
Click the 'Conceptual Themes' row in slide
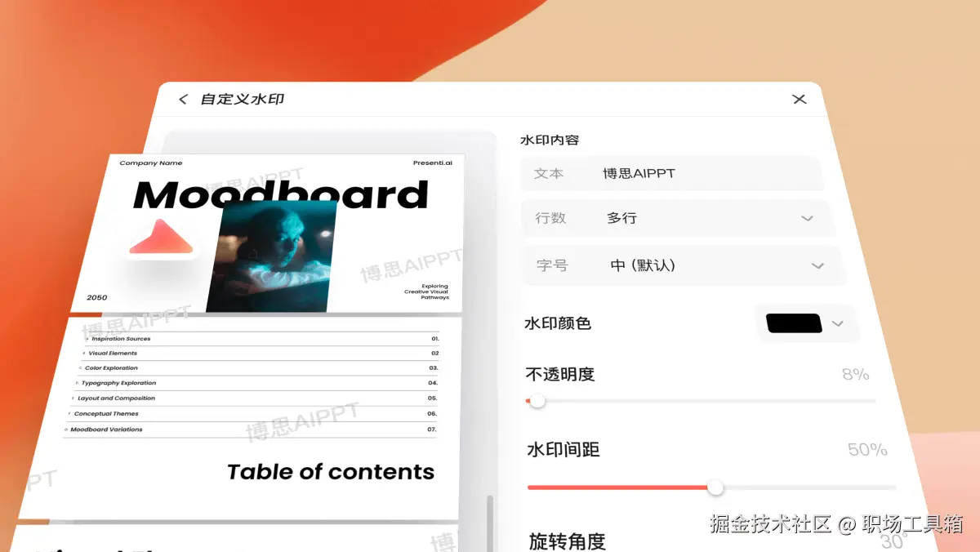point(252,414)
